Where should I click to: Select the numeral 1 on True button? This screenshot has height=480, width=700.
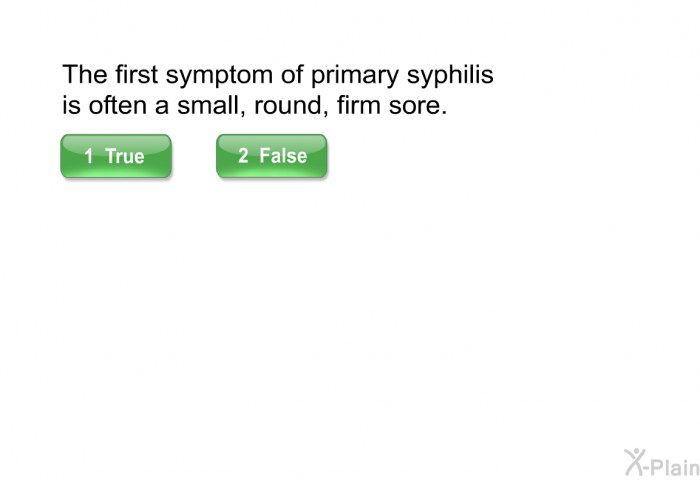(89, 156)
